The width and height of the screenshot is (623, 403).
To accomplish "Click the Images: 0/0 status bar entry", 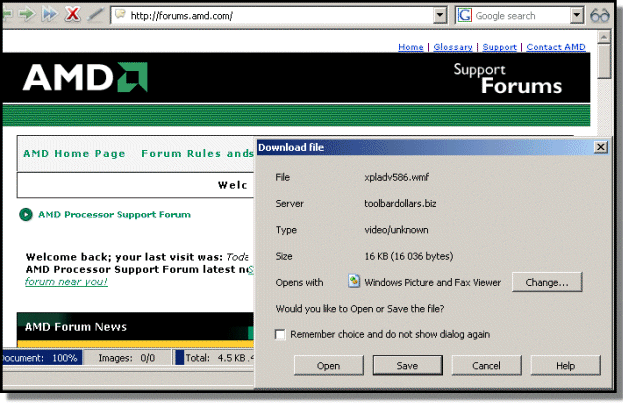I will (127, 358).
